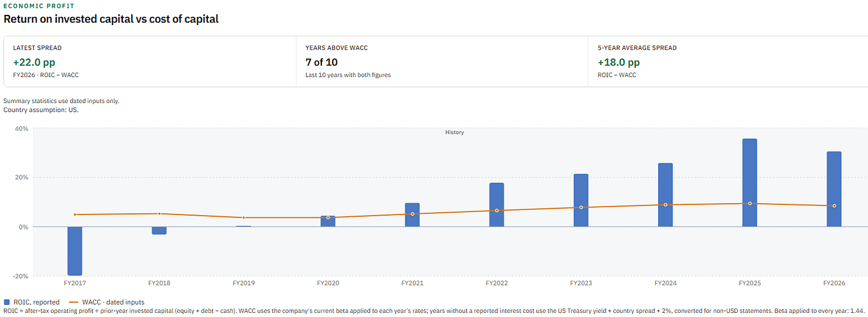This screenshot has height=317, width=868.
Task: Click the FY2021 WACC line marker
Action: click(412, 214)
